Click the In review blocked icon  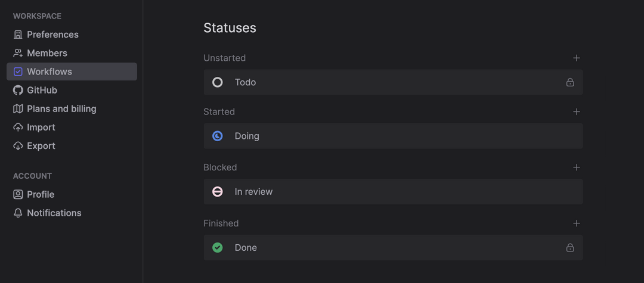218,192
